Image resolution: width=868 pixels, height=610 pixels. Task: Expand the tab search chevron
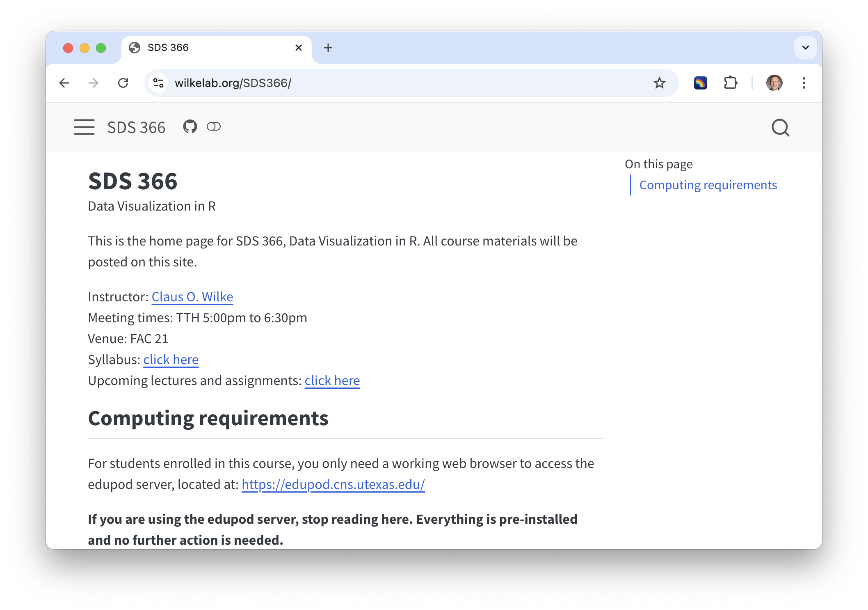tap(805, 48)
